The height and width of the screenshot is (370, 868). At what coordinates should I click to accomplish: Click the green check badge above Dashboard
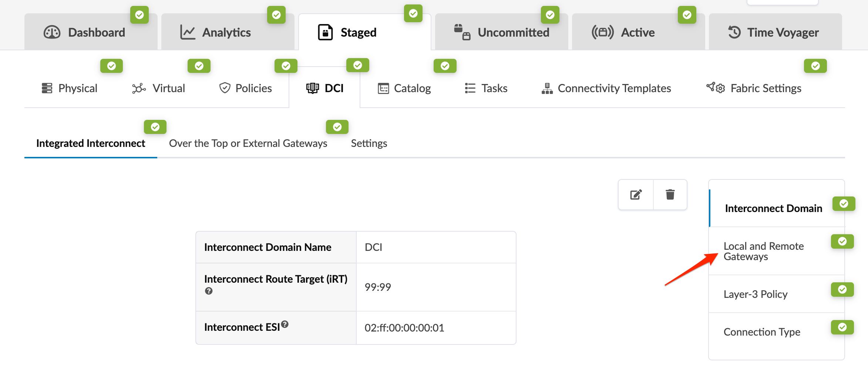(139, 15)
